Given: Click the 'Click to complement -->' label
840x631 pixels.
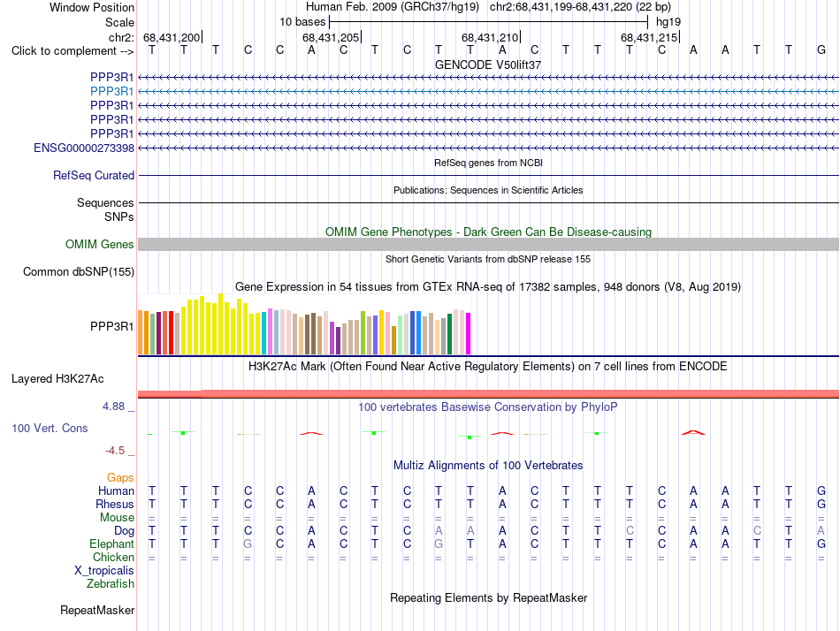Looking at the screenshot, I should click(73, 51).
